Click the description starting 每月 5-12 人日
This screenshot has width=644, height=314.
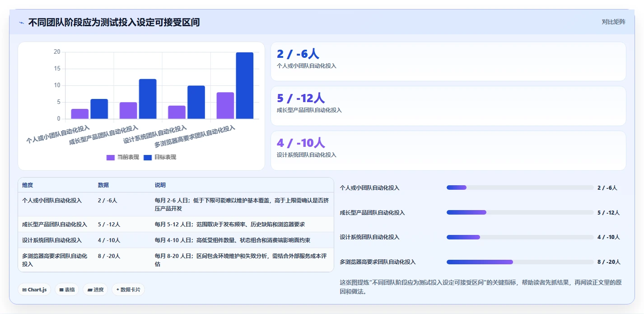[230, 224]
